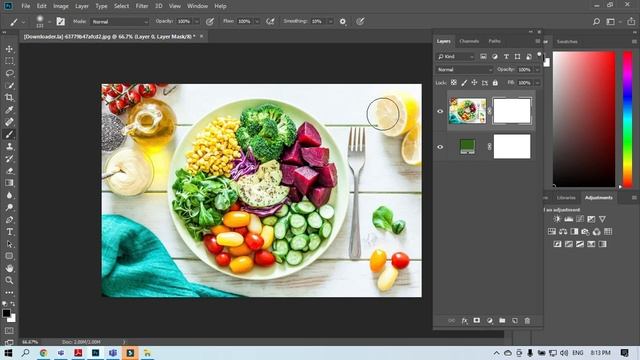The height and width of the screenshot is (360, 640).
Task: Open layer filter Kind dropdown
Action: [455, 57]
